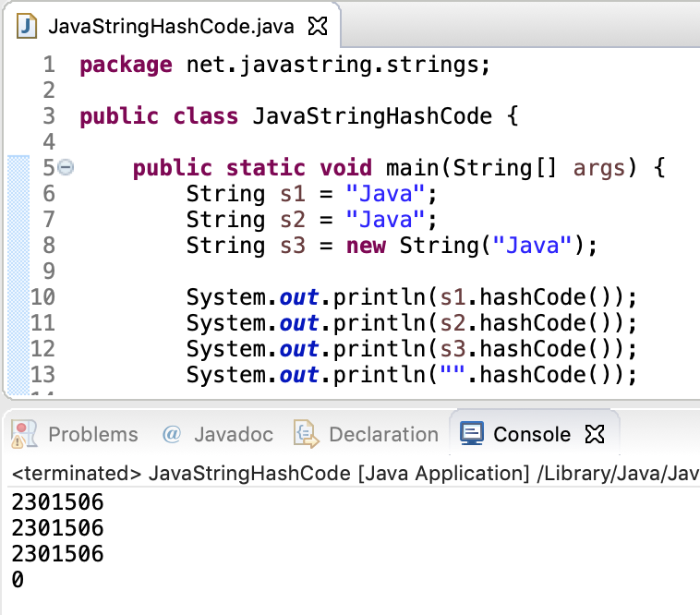
Task: Click the Console monitor icon
Action: pos(471,434)
